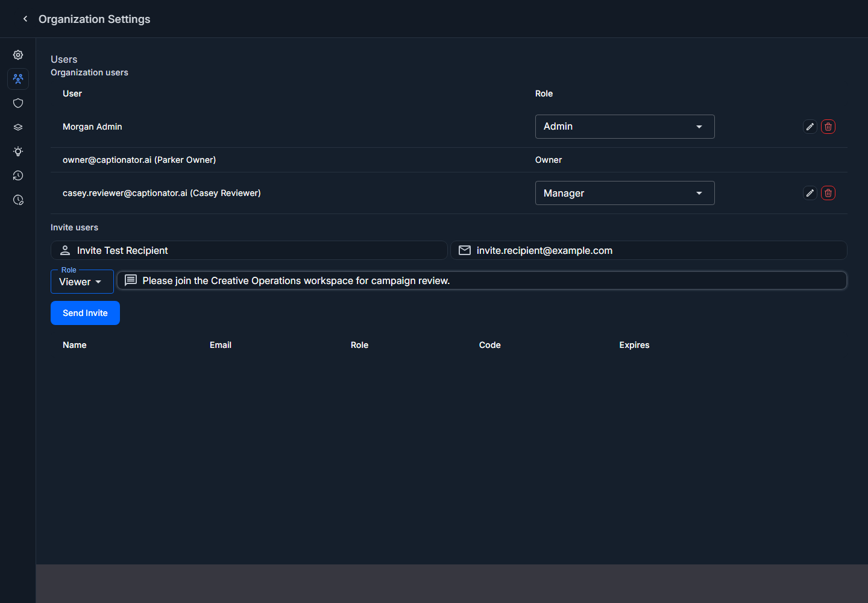Open the clock-with-pencil section in sidebar
This screenshot has width=868, height=603.
click(18, 200)
